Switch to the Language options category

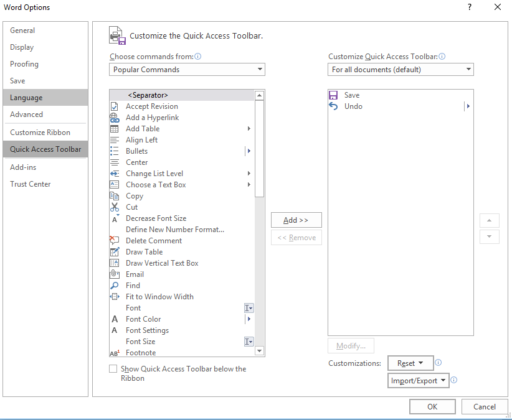[x=45, y=98]
